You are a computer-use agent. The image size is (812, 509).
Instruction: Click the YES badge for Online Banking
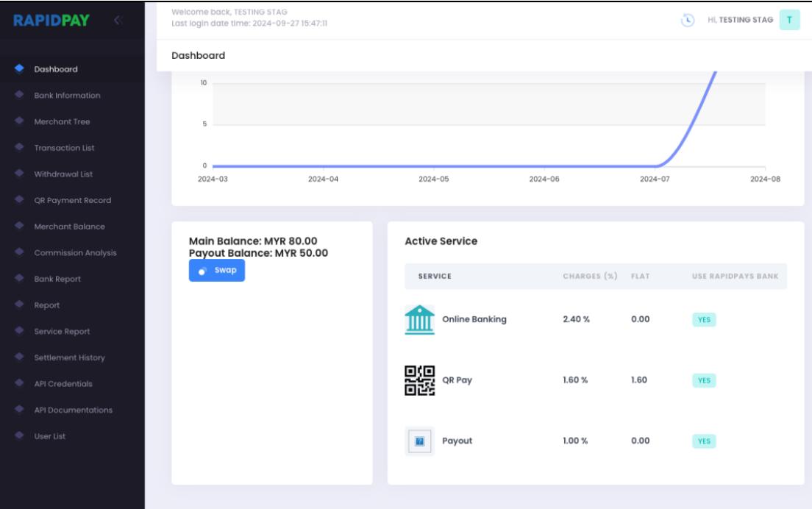(703, 319)
